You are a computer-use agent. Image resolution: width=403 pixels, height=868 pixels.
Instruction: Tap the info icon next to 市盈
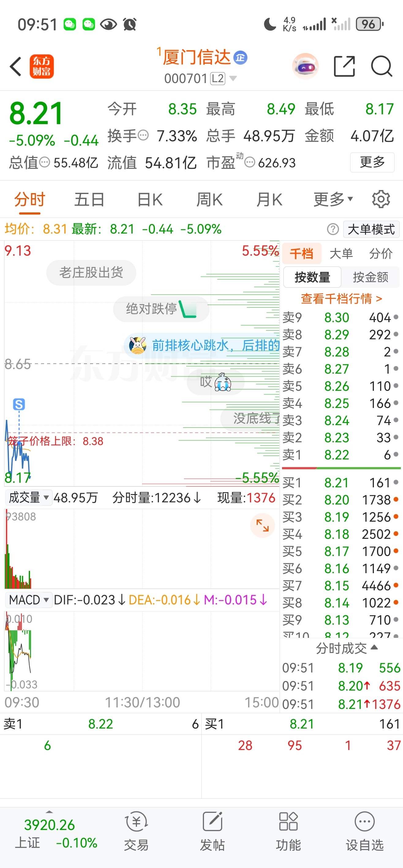250,162
